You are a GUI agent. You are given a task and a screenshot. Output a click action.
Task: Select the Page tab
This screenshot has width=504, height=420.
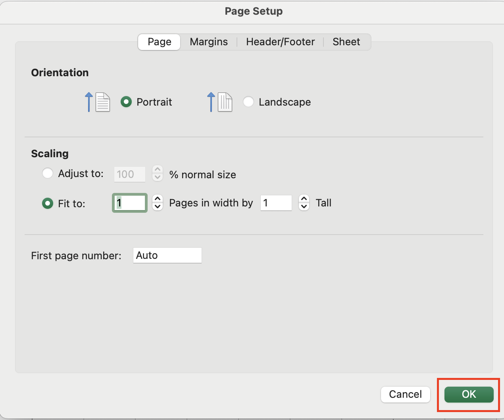(159, 42)
